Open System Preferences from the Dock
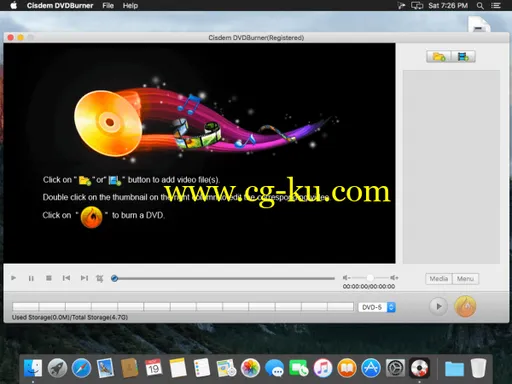The width and height of the screenshot is (512, 384). (395, 368)
